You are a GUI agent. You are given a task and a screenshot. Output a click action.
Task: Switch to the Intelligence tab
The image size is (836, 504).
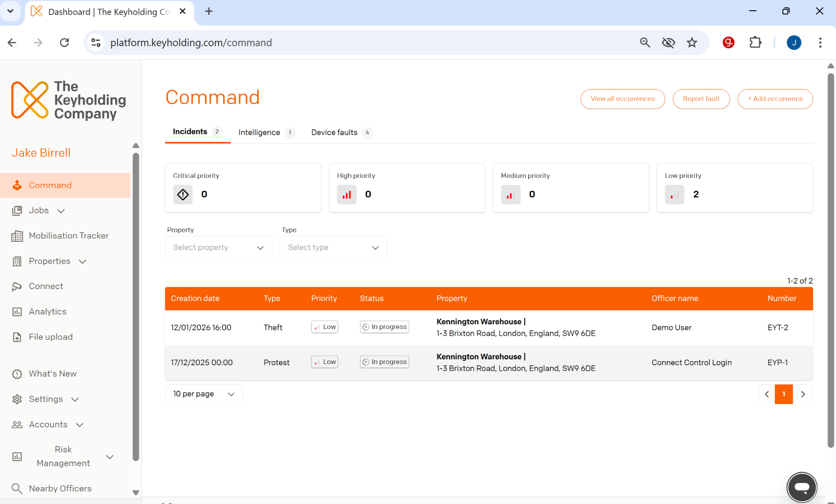coord(266,133)
